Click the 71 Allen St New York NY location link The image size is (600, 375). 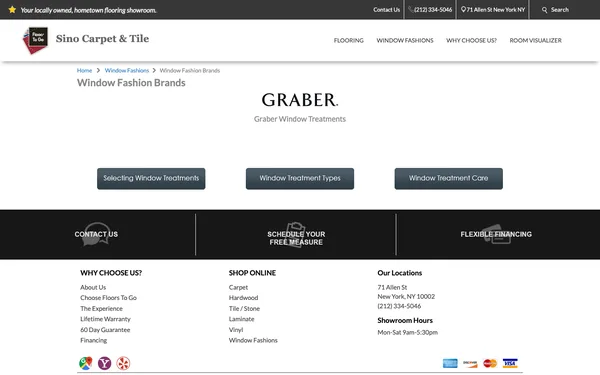(x=493, y=10)
